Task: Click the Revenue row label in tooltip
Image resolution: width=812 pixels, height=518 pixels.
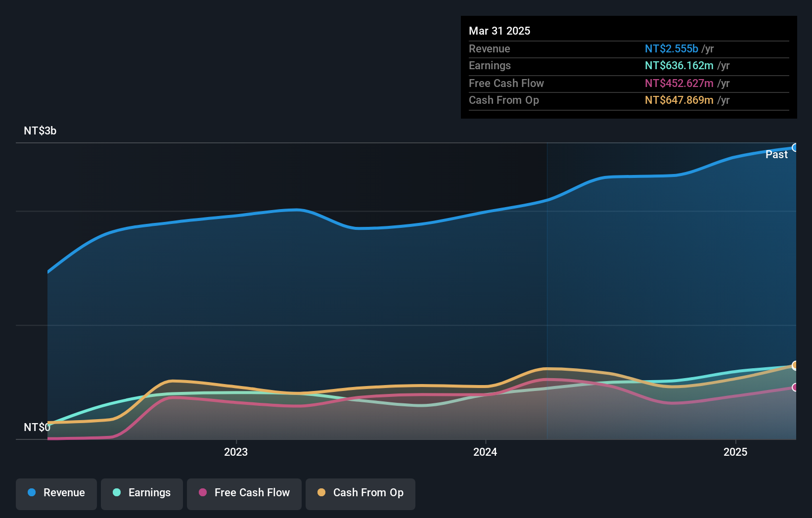Action: [490, 49]
